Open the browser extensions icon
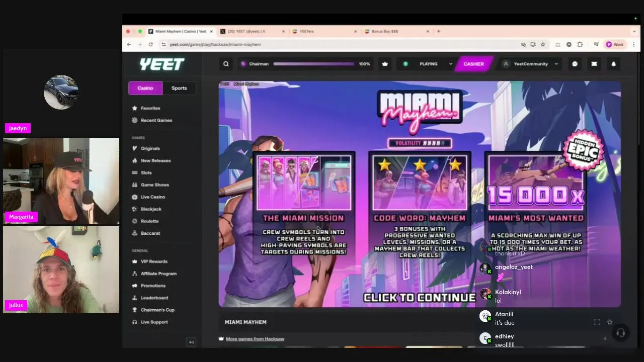 tap(580, 44)
